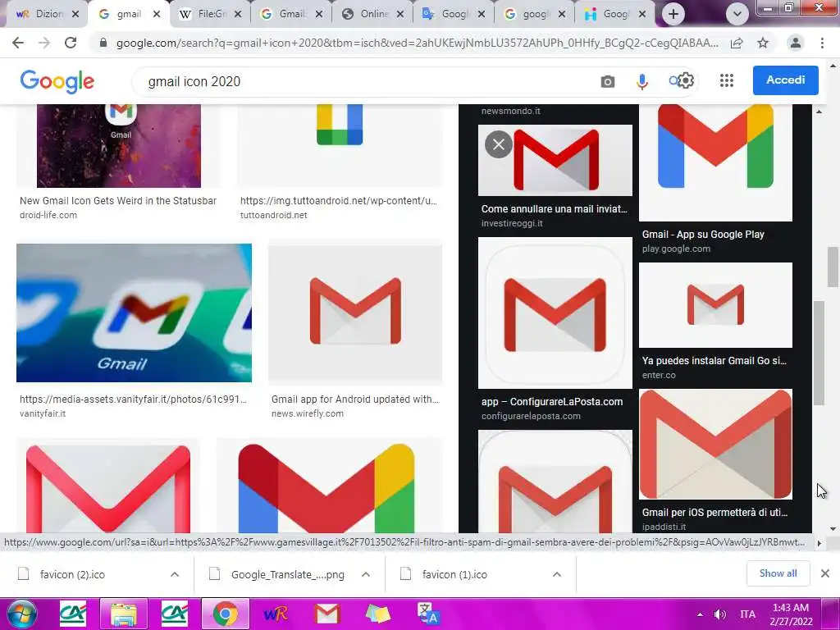Click the Google logo
Viewport: 840px width, 630px height.
(57, 81)
